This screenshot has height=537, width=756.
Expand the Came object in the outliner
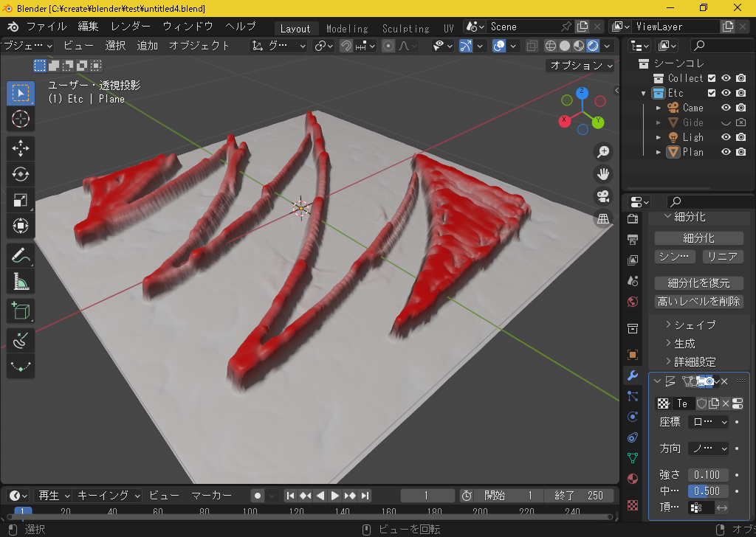658,108
